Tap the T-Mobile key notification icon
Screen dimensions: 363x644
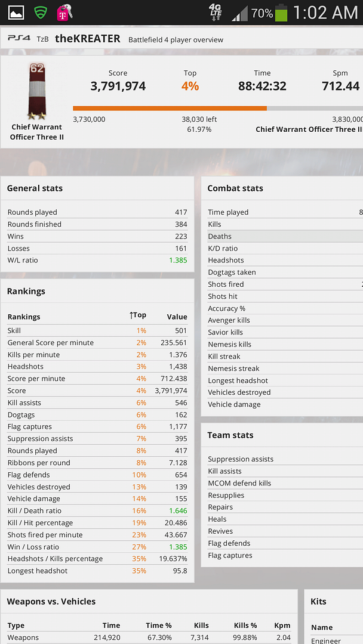point(64,12)
